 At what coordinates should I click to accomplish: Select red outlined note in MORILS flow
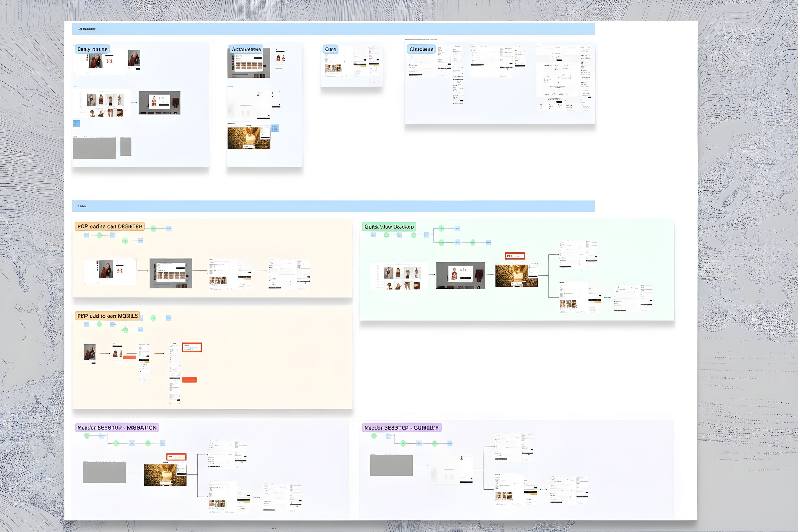click(x=192, y=347)
